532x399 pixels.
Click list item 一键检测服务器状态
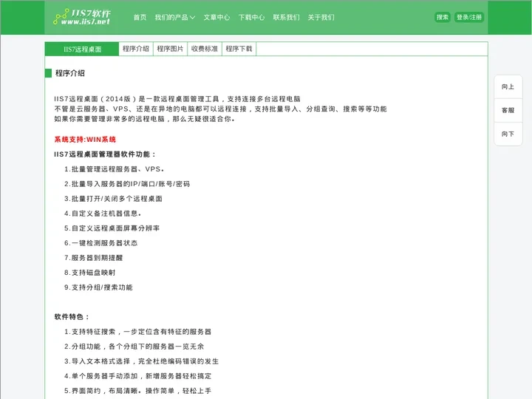(101, 243)
